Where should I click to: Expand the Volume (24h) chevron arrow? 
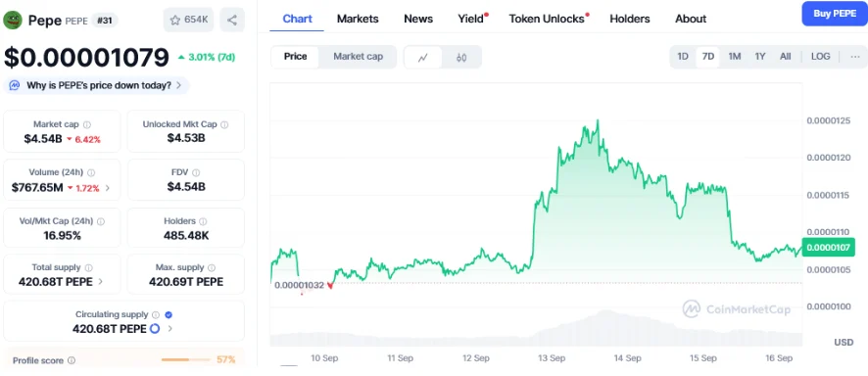(x=108, y=188)
